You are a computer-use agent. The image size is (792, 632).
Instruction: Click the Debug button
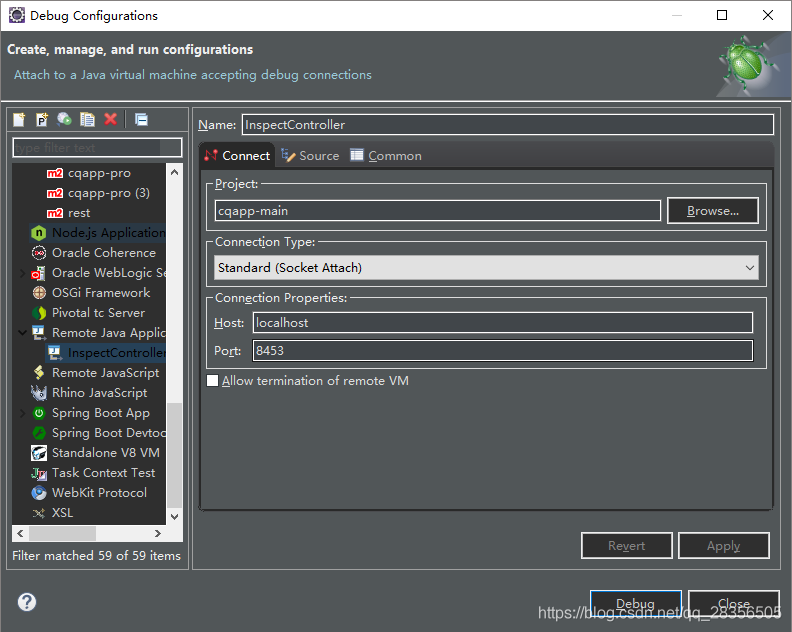(635, 604)
